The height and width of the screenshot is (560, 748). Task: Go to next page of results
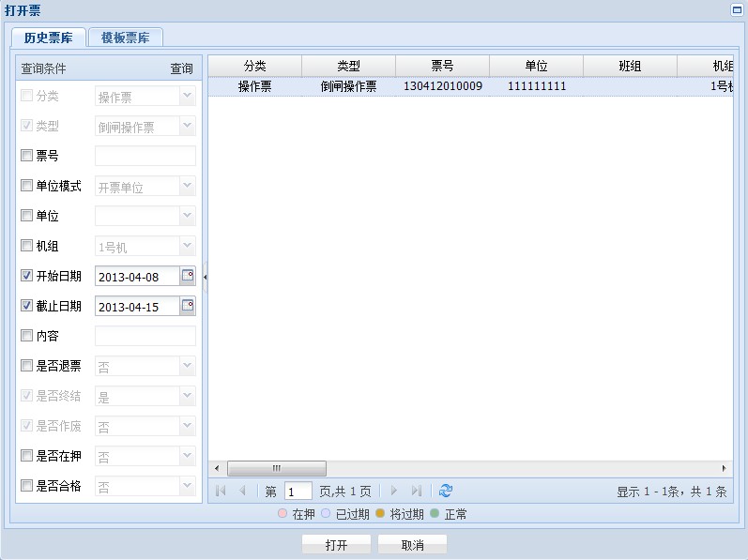pos(394,491)
